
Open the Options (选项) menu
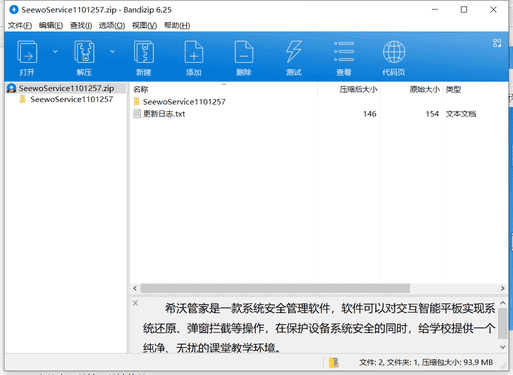tap(112, 26)
